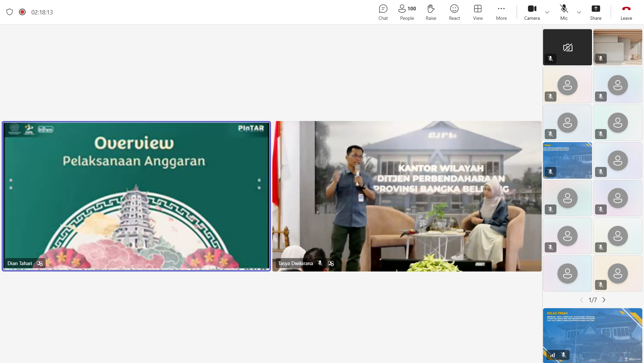Click the Kelas Timah self-preview thumbnail

point(593,336)
